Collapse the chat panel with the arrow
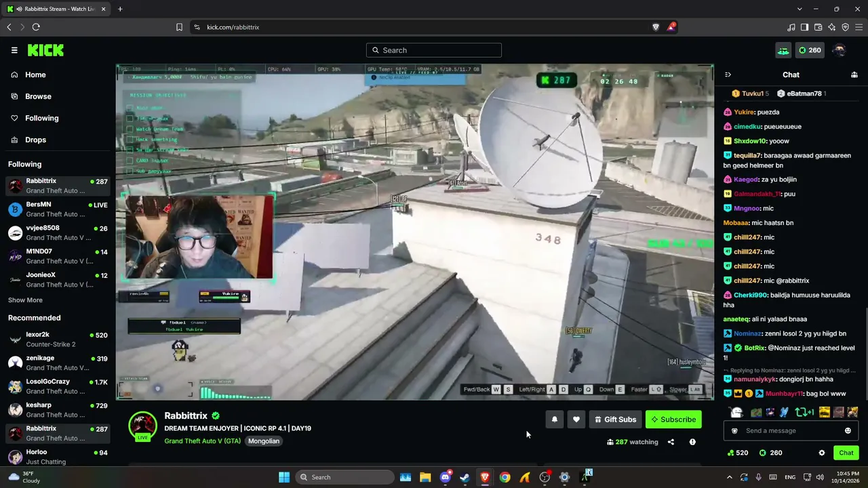 click(x=728, y=75)
